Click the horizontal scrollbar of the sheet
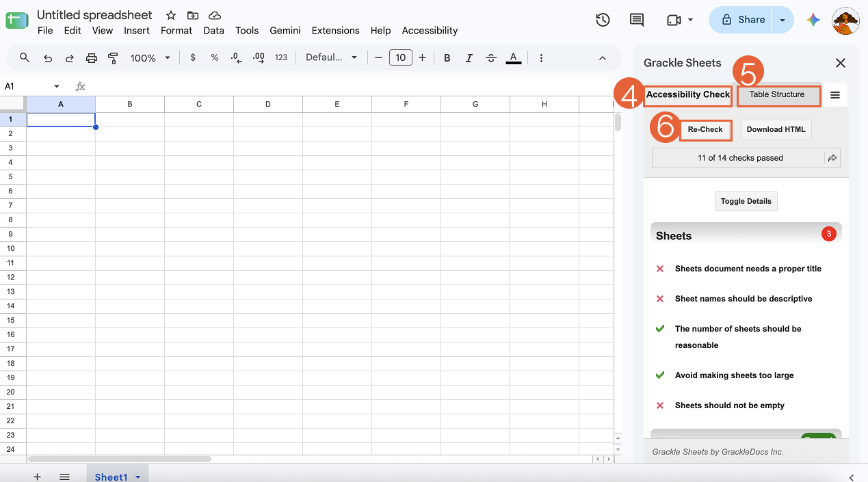The height and width of the screenshot is (482, 868). tap(120, 459)
